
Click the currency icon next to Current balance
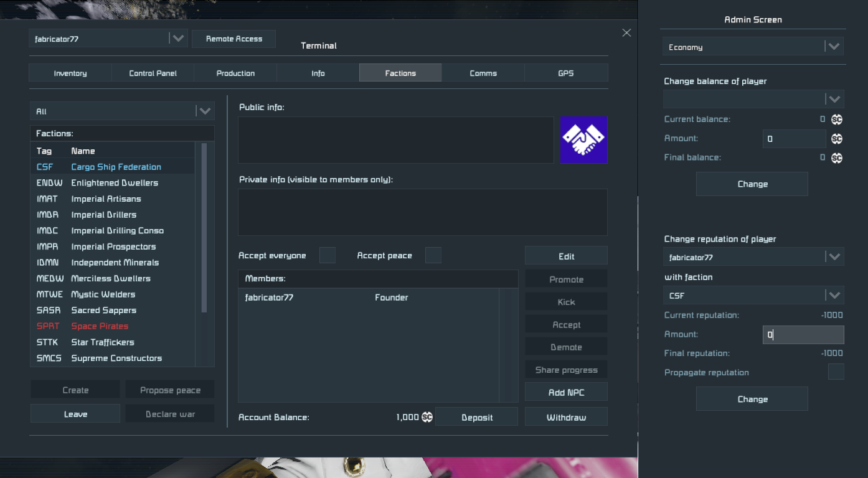tap(837, 119)
